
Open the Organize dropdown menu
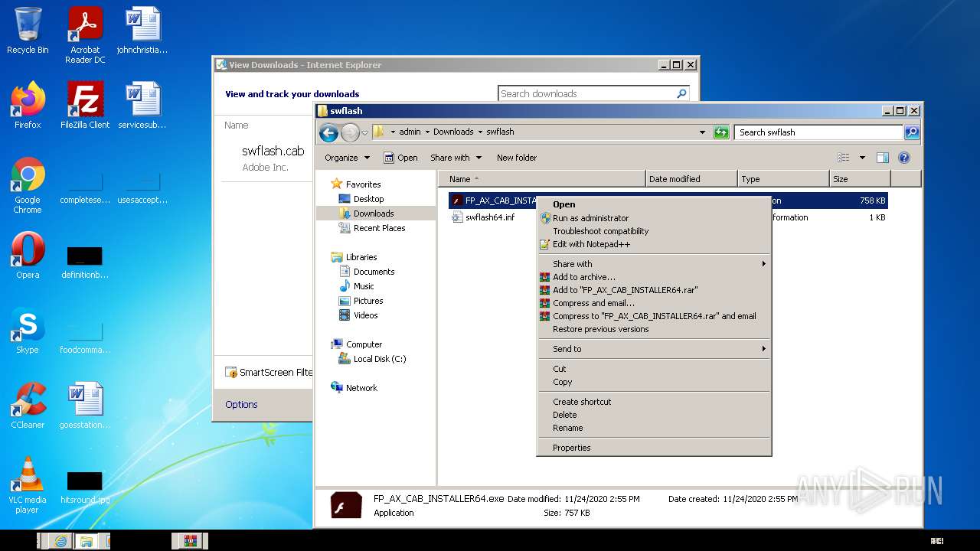tap(347, 158)
